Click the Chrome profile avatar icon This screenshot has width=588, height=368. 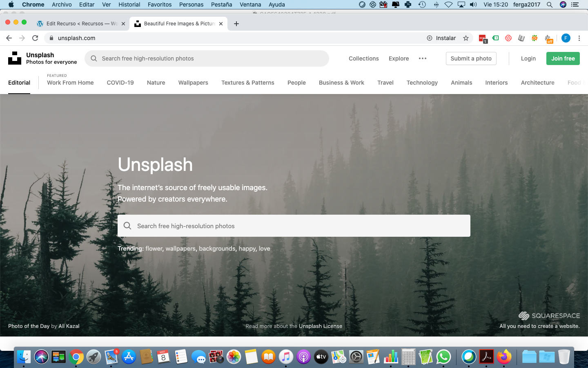pos(566,38)
